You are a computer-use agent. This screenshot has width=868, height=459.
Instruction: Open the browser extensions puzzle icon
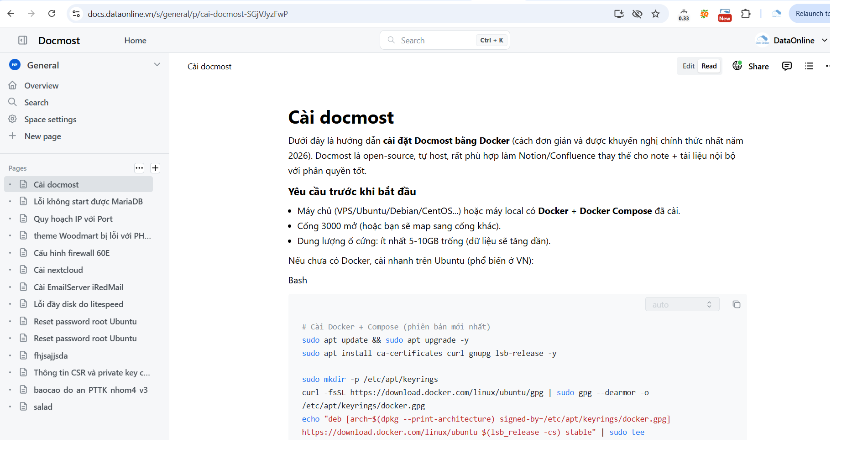point(746,14)
